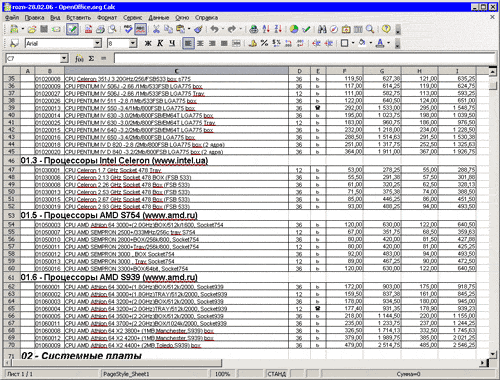This screenshot has height=380, width=500.
Task: Select the Format Paintbrush icon
Action: point(199,29)
